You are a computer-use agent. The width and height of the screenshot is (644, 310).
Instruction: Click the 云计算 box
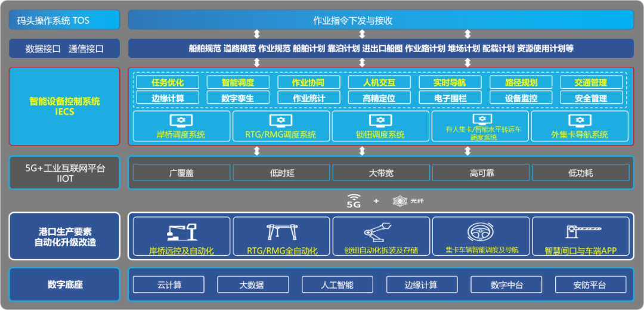(169, 284)
